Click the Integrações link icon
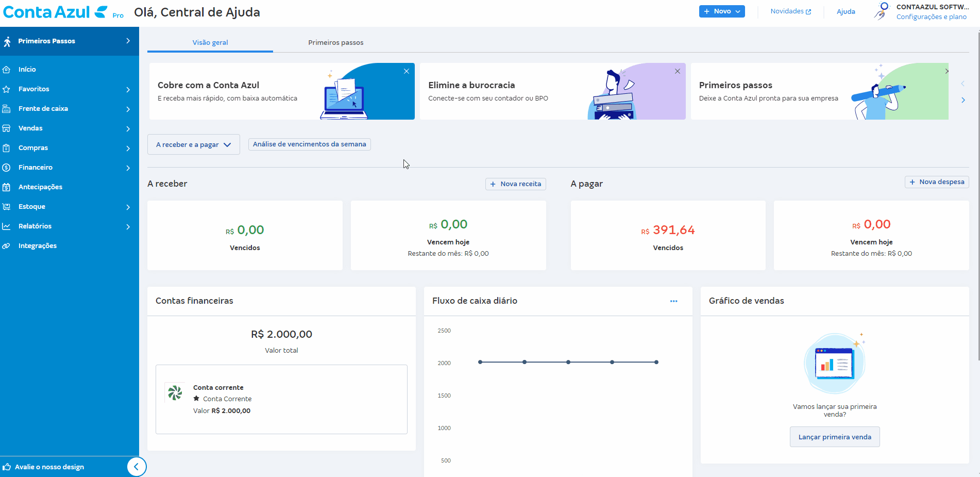The image size is (980, 477). (x=7, y=246)
